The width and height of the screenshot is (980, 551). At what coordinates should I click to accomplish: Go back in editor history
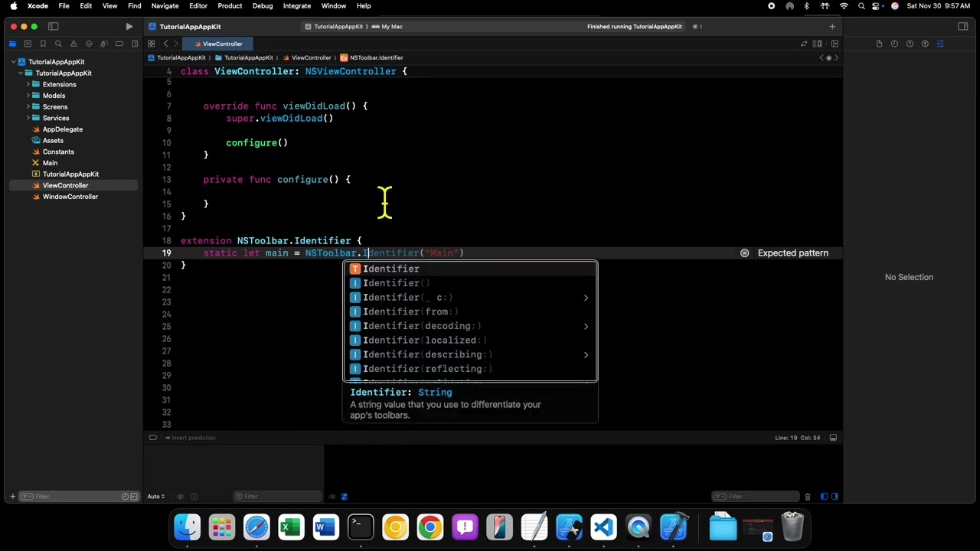coord(166,44)
